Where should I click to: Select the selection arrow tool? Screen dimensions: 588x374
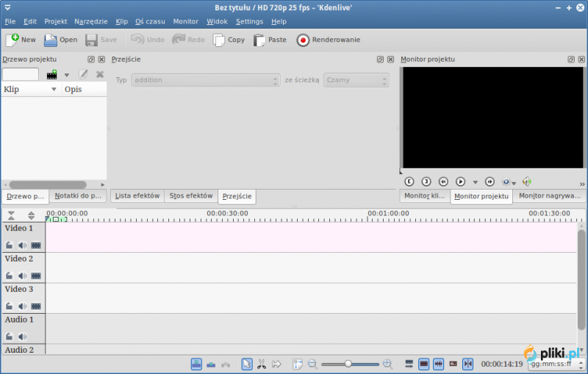[247, 364]
